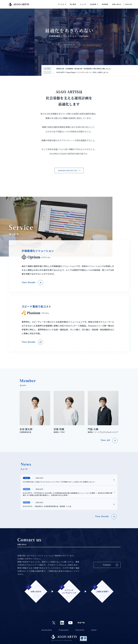Viewport: 138px width, 644px height.
Task: Click the Contact button in Contact us
Action: tap(107, 565)
